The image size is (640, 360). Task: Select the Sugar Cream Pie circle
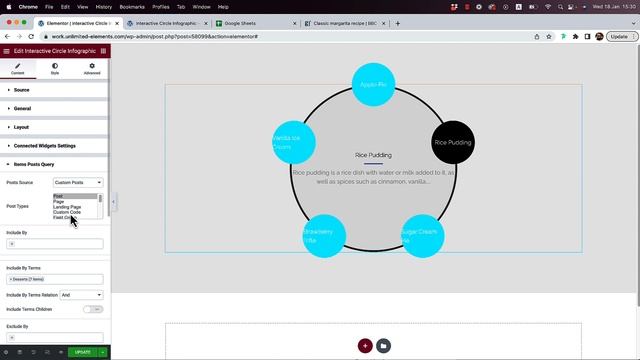point(422,236)
